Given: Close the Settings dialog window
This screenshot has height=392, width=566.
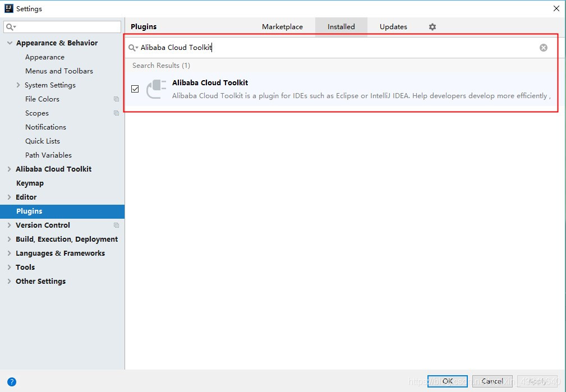Looking at the screenshot, I should [556, 8].
